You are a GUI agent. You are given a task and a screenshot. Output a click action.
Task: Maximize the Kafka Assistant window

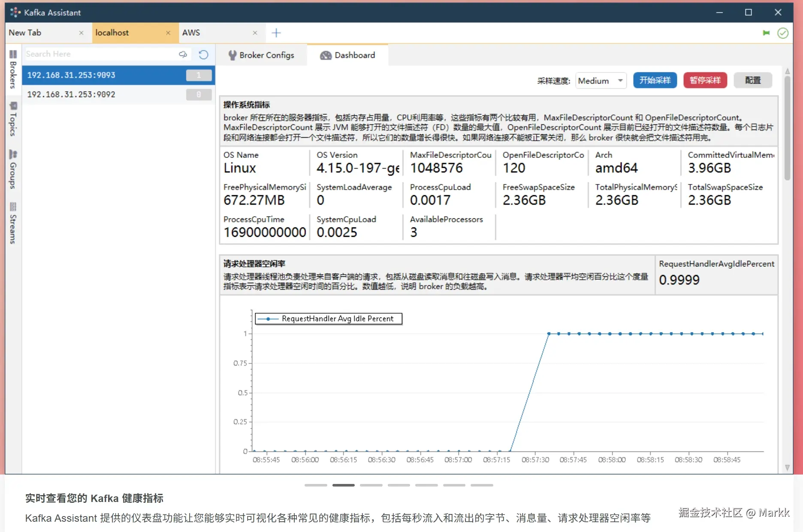pos(749,12)
